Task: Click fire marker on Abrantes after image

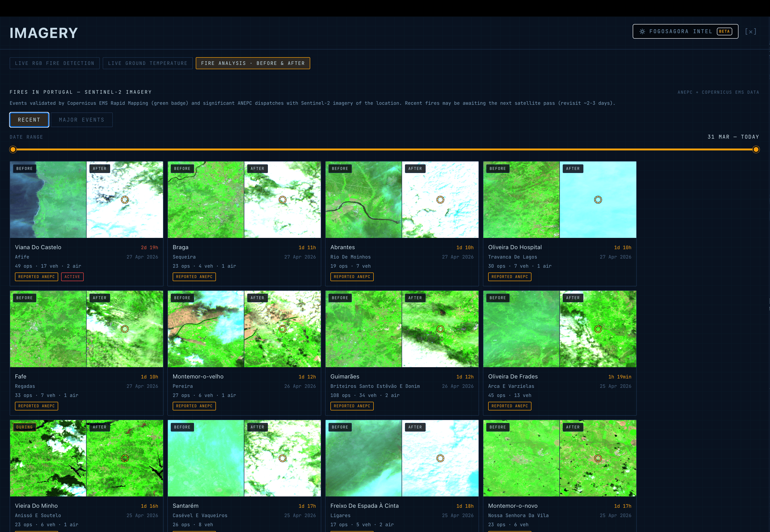Action: coord(440,200)
